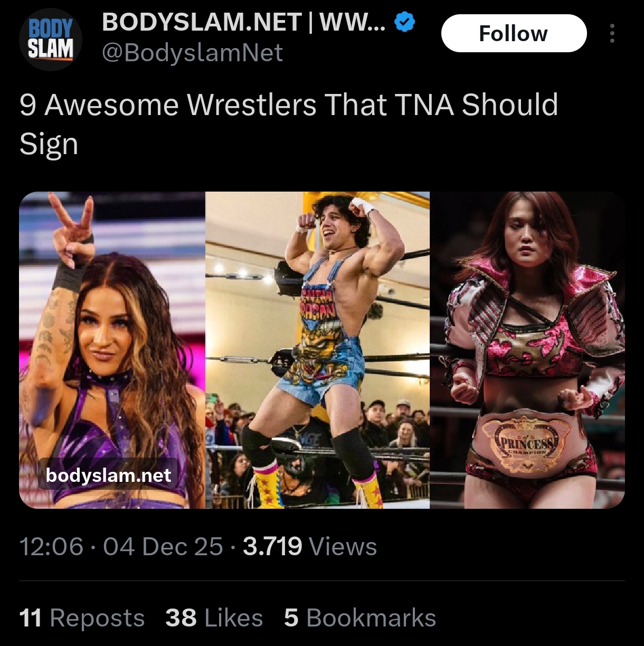Open the 38 Likes list

(x=214, y=618)
